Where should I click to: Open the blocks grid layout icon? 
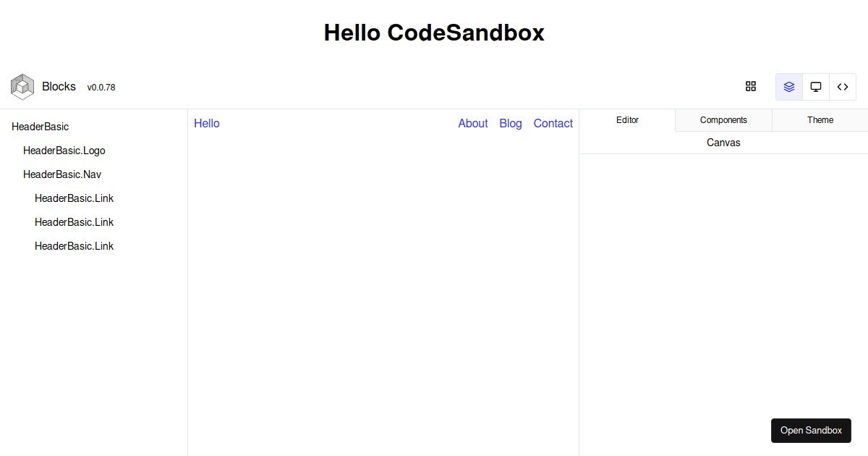750,86
